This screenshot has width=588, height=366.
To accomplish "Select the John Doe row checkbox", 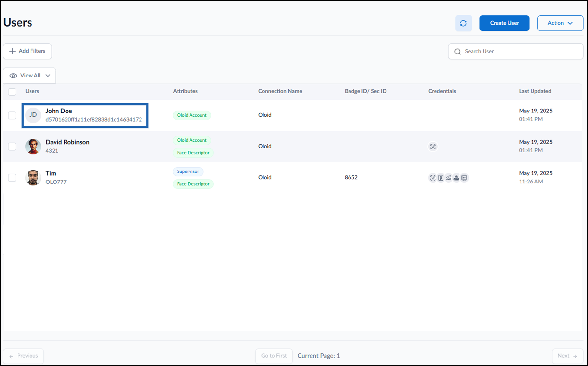I will tap(12, 115).
